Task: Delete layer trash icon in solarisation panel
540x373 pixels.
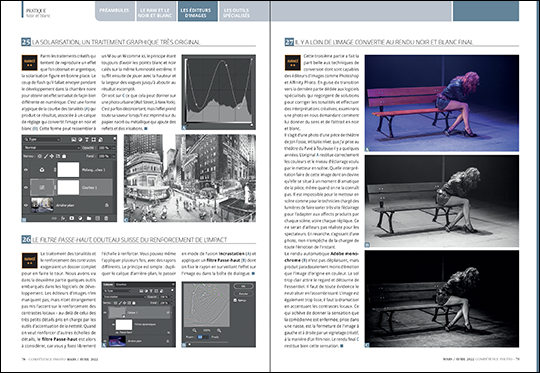Action: click(106, 218)
